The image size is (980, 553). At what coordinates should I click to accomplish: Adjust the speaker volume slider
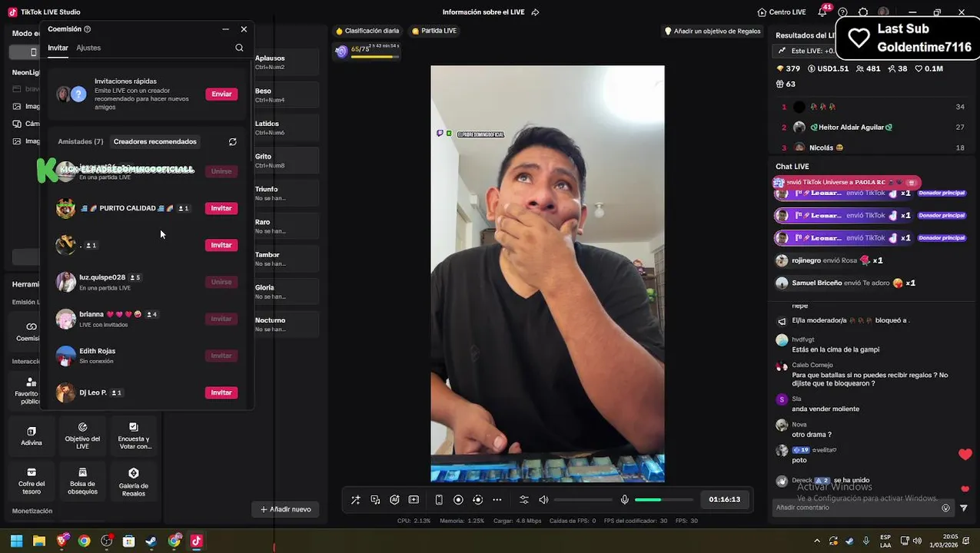point(582,500)
